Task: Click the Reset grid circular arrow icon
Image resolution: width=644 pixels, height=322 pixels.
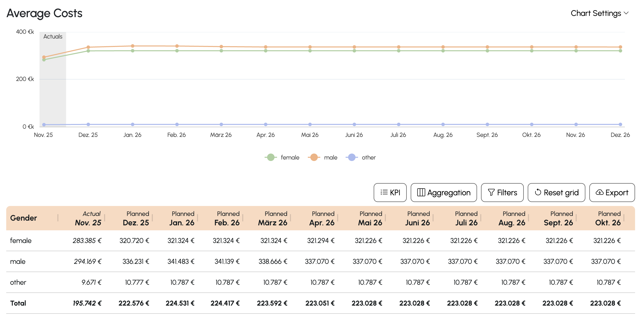Action: click(538, 193)
